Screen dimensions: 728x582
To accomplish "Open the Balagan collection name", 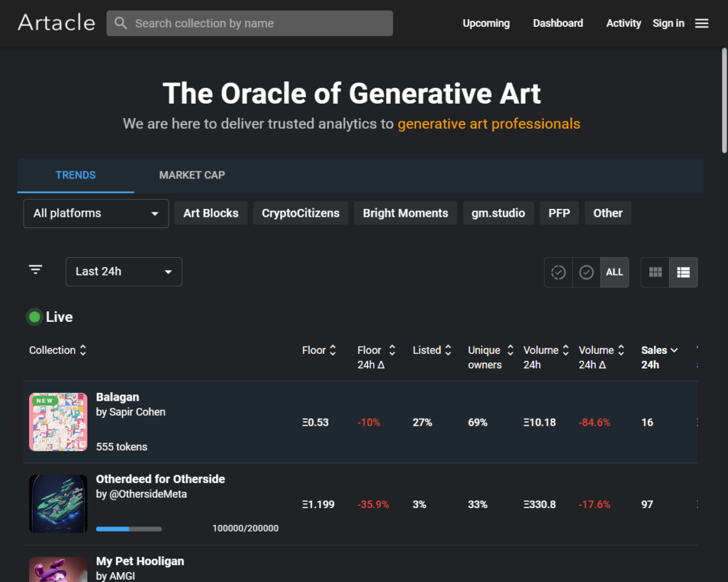I will (117, 397).
